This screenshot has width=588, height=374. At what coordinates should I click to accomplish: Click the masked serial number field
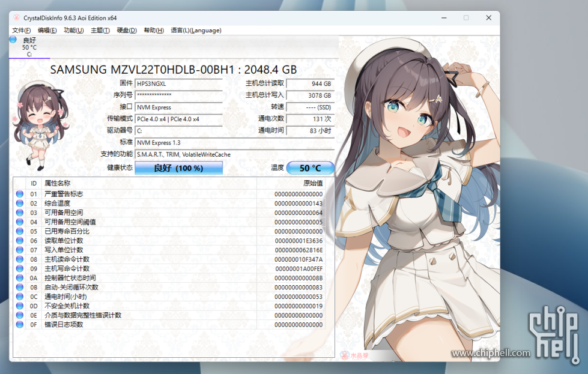coord(178,95)
